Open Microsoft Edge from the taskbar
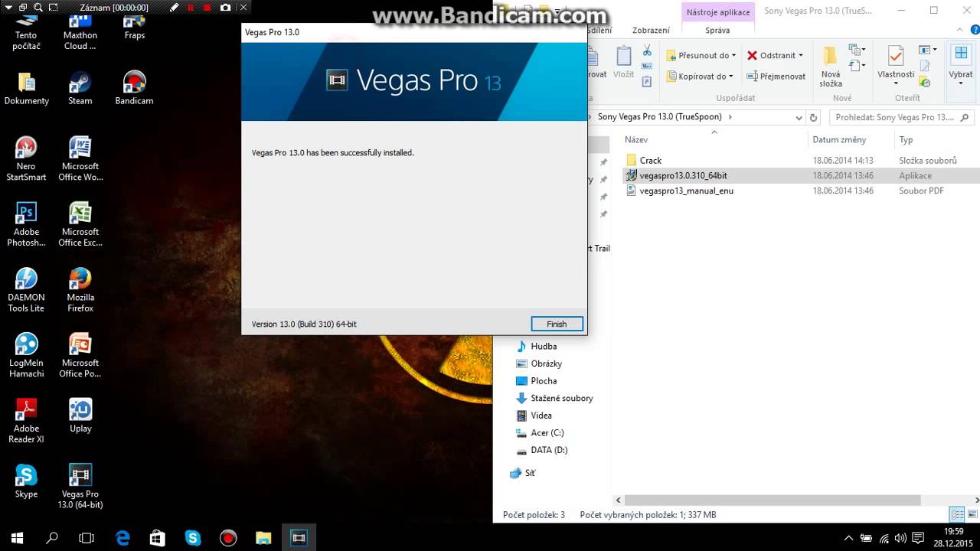The height and width of the screenshot is (551, 980). coord(122,538)
